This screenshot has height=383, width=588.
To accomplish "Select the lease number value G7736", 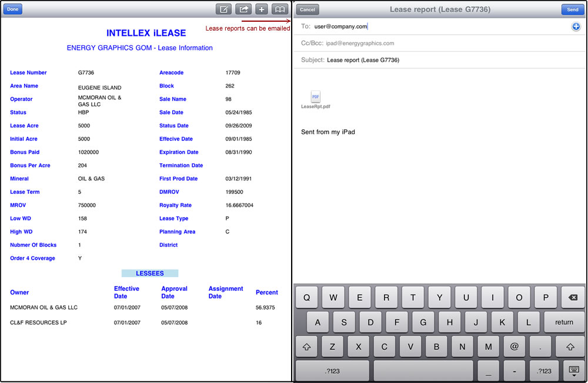I will [86, 73].
